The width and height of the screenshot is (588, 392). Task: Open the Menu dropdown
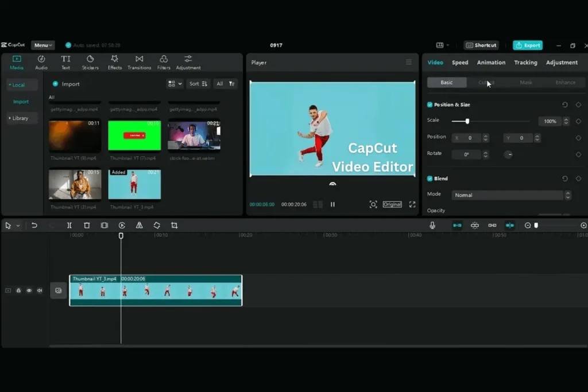pyautogui.click(x=42, y=45)
